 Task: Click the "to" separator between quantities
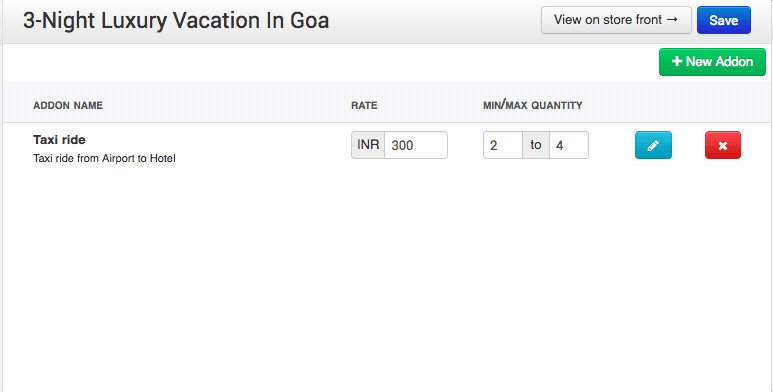(536, 145)
